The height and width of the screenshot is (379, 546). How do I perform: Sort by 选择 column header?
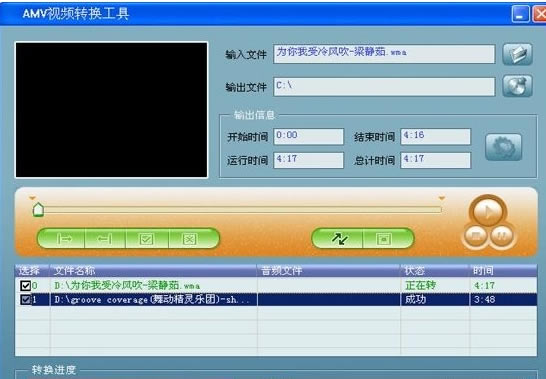[33, 271]
